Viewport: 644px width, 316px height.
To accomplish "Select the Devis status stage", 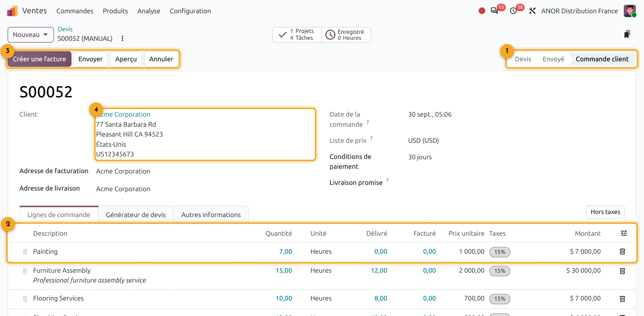I will coord(523,59).
